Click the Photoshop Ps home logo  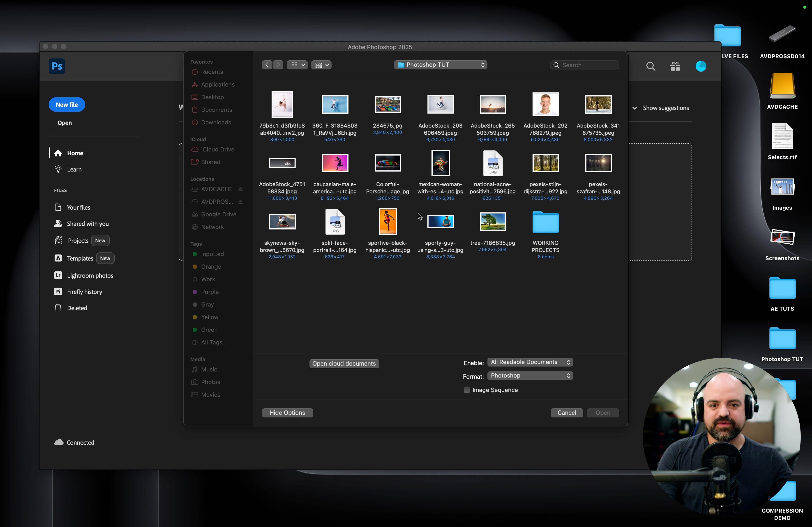pyautogui.click(x=57, y=66)
